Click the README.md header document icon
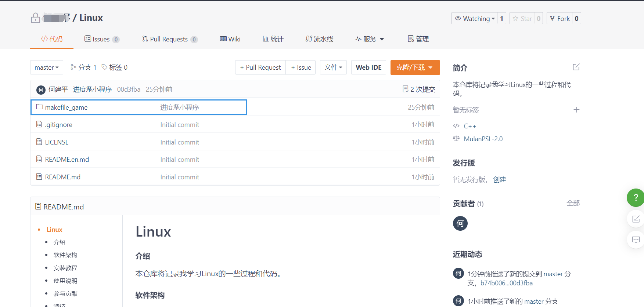Viewport: 644px width, 307px height. point(38,207)
